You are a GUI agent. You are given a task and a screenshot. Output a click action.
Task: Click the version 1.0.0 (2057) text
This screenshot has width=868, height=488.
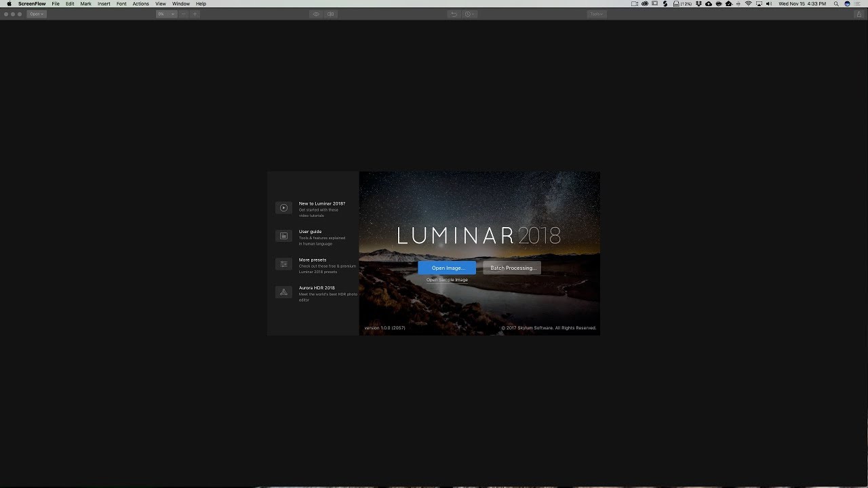384,328
